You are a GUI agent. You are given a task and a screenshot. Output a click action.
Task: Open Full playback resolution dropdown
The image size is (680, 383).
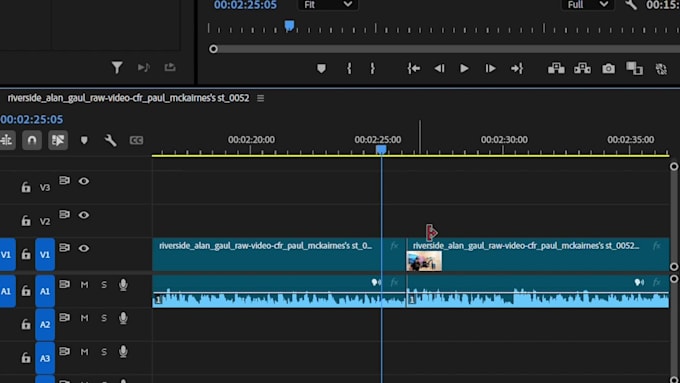(587, 5)
